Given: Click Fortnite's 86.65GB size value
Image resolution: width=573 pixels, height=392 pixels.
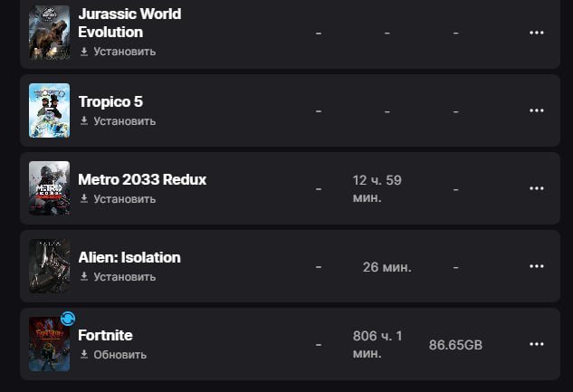Looking at the screenshot, I should coord(457,345).
